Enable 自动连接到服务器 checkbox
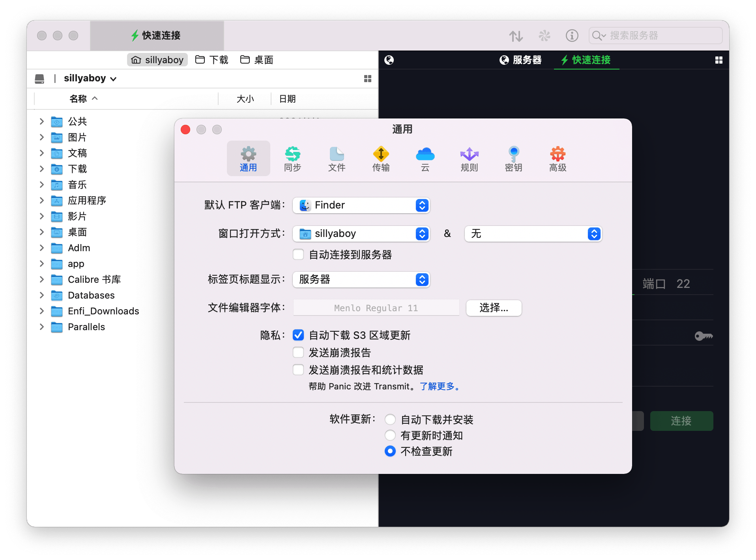This screenshot has width=756, height=560. 298,255
